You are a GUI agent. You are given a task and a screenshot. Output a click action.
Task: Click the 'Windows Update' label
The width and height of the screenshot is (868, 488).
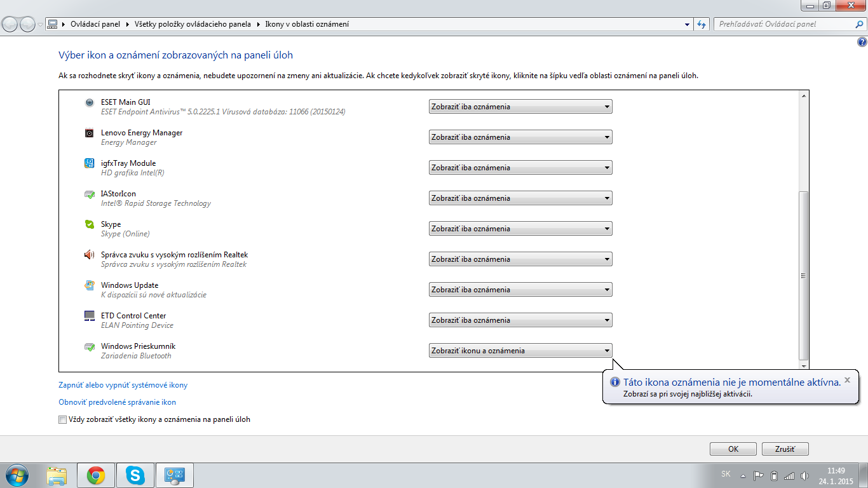point(130,285)
